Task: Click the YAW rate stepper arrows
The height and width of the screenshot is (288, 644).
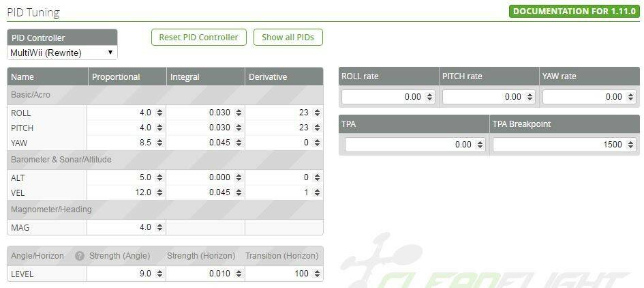Action: point(631,97)
